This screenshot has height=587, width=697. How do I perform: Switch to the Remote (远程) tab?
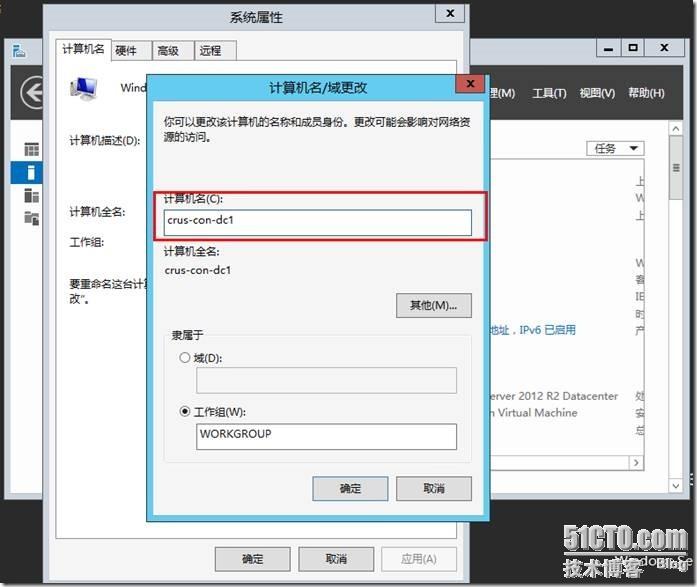[x=215, y=51]
